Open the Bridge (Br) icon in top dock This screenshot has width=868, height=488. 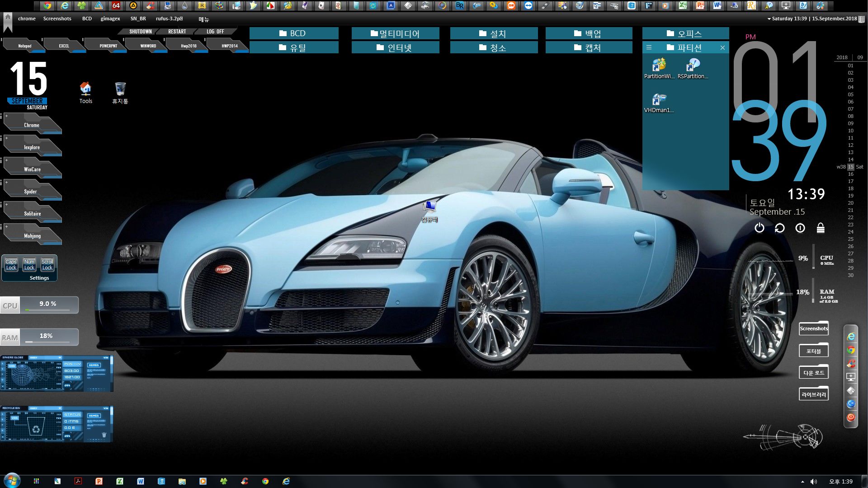(460, 5)
